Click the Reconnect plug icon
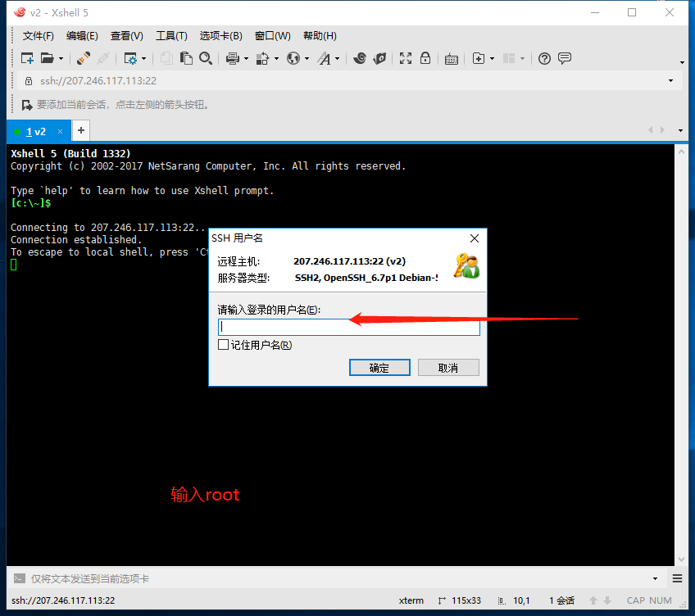This screenshot has height=616, width=695. coord(83,58)
